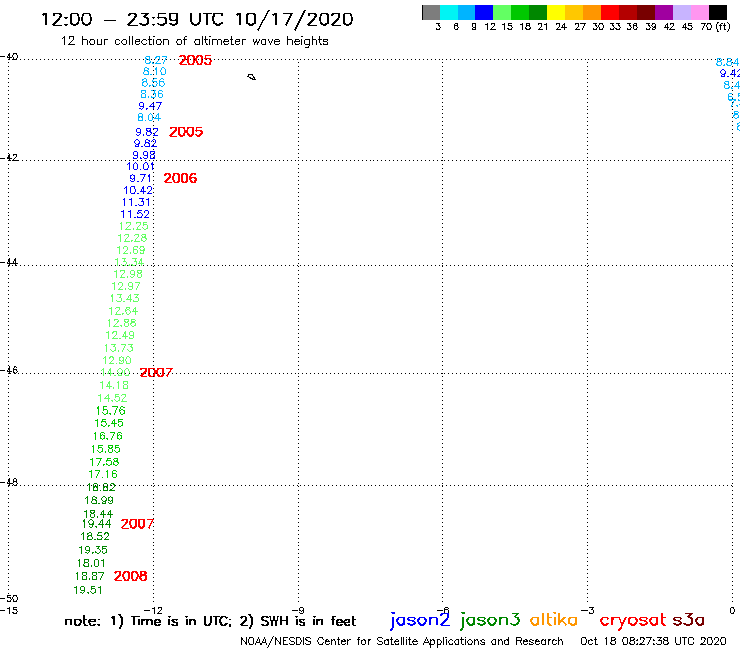The image size is (740, 650).
Task: Select the 15.76 reading
Action: pos(110,411)
